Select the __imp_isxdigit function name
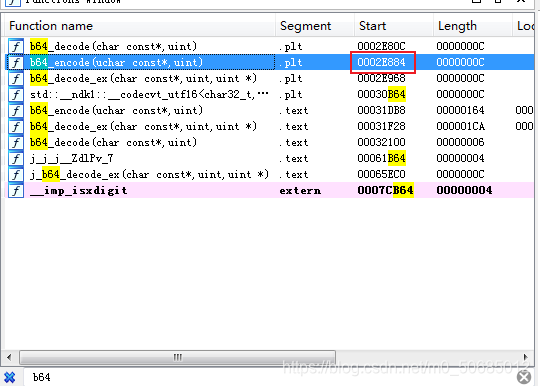This screenshot has width=540, height=386. (x=79, y=190)
